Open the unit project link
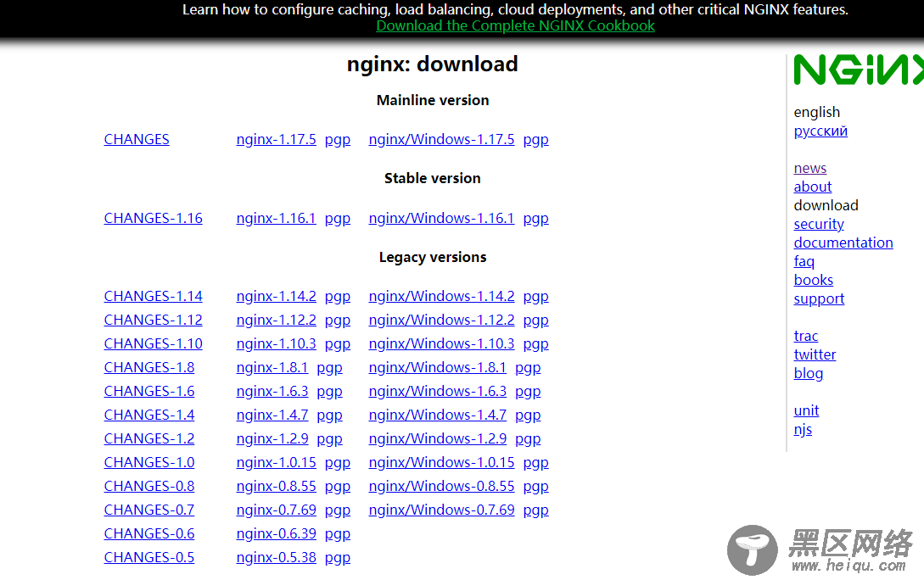924x580 pixels. click(x=806, y=411)
